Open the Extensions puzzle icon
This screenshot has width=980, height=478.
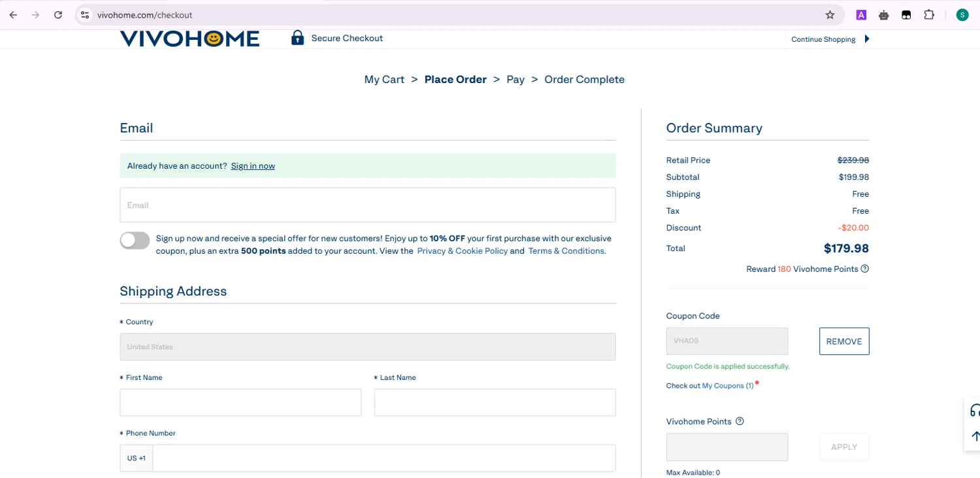929,15
